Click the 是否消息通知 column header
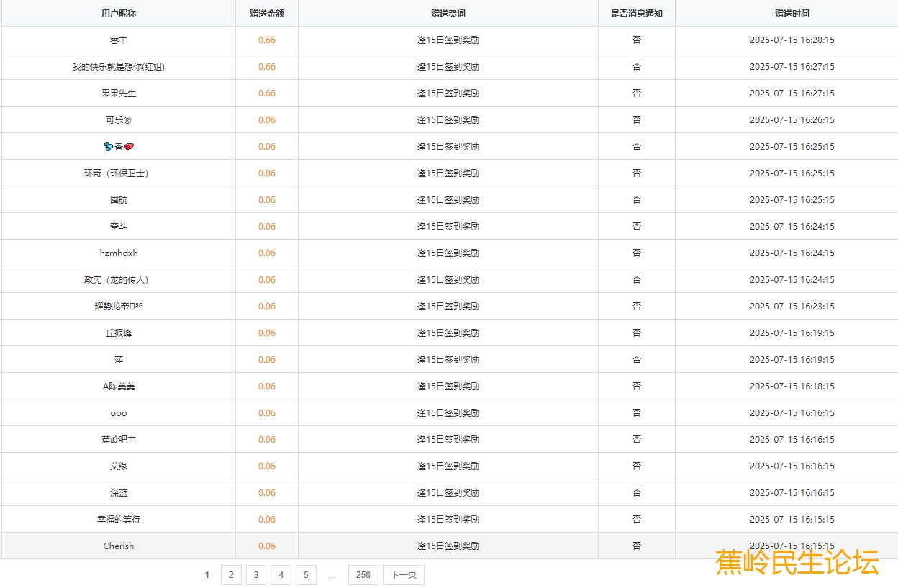898x588 pixels. 637,13
